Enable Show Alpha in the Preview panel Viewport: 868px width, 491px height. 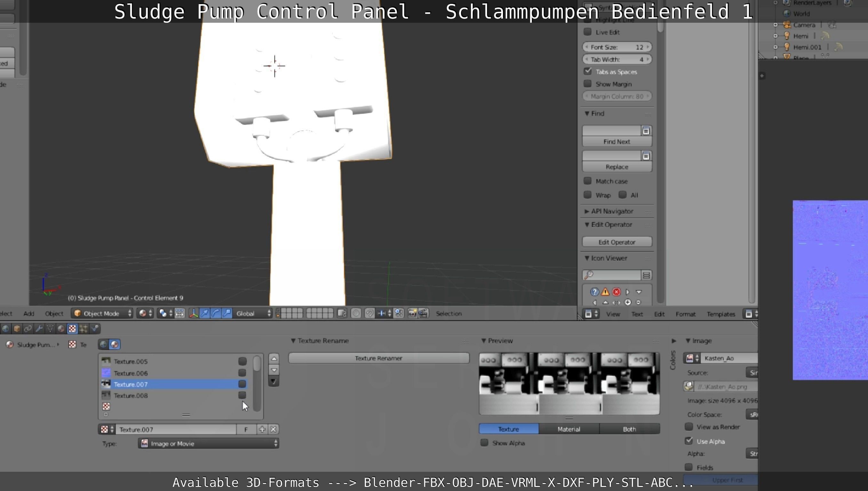pyautogui.click(x=484, y=443)
